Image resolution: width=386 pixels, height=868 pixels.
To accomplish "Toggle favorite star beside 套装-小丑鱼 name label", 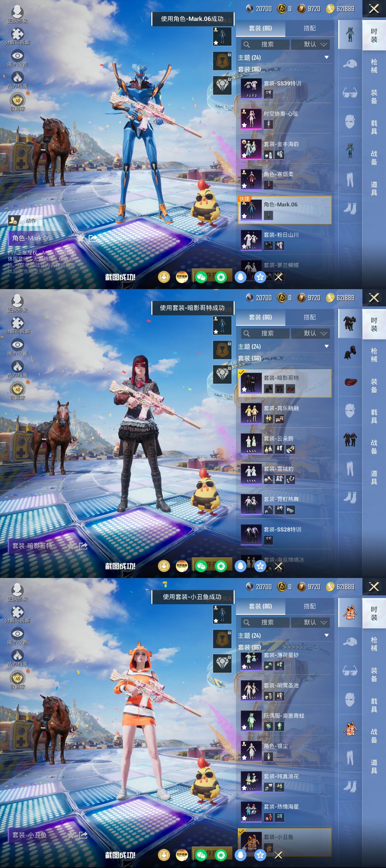I will pos(71,835).
